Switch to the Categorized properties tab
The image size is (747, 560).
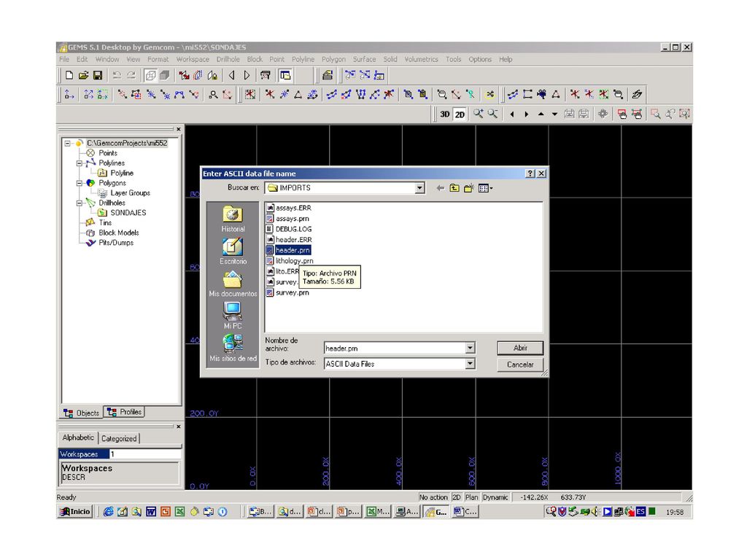point(119,438)
